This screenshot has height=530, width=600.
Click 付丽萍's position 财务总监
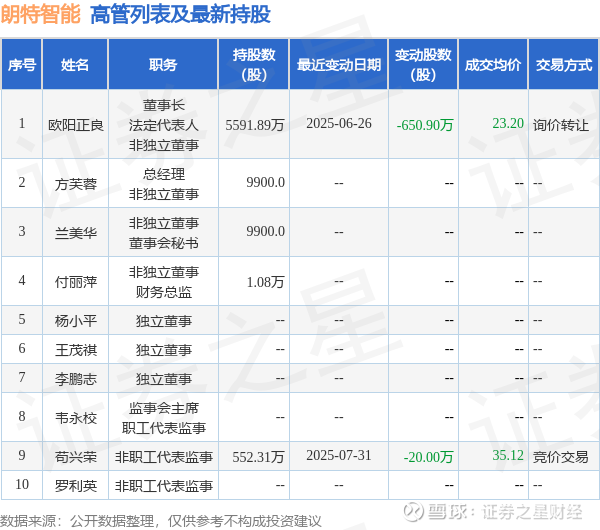pos(164,292)
